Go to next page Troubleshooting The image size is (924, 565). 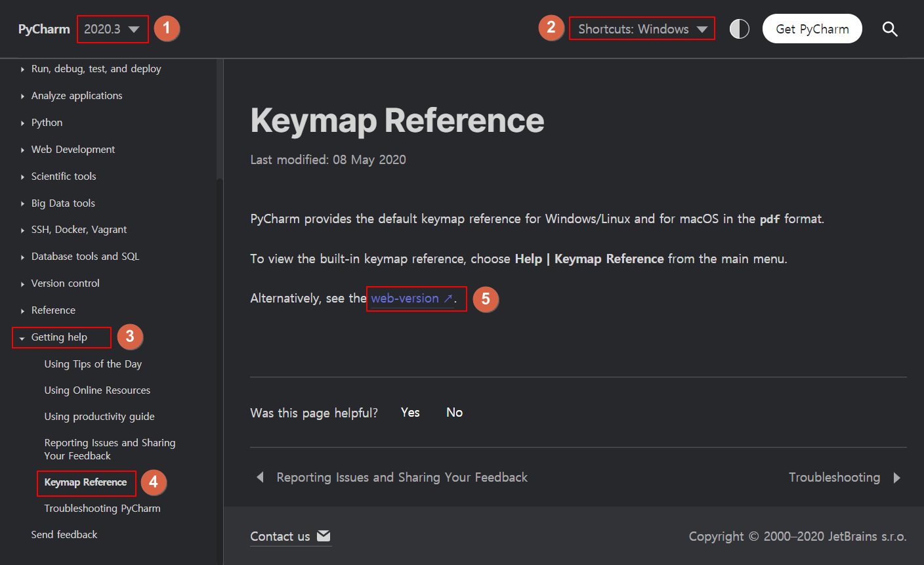click(x=834, y=478)
